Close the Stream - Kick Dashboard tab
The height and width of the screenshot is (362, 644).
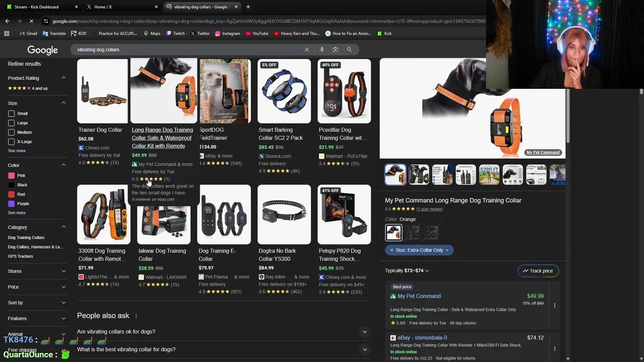click(x=76, y=7)
